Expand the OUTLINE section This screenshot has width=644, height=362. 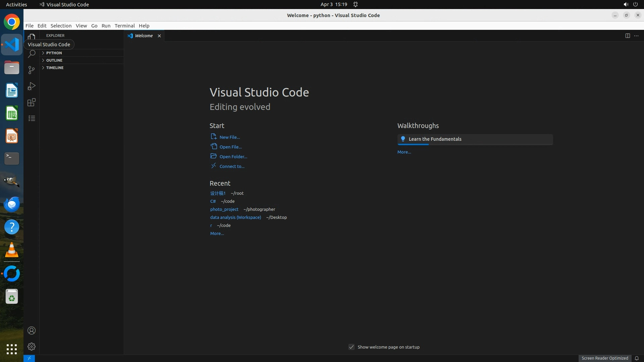54,60
